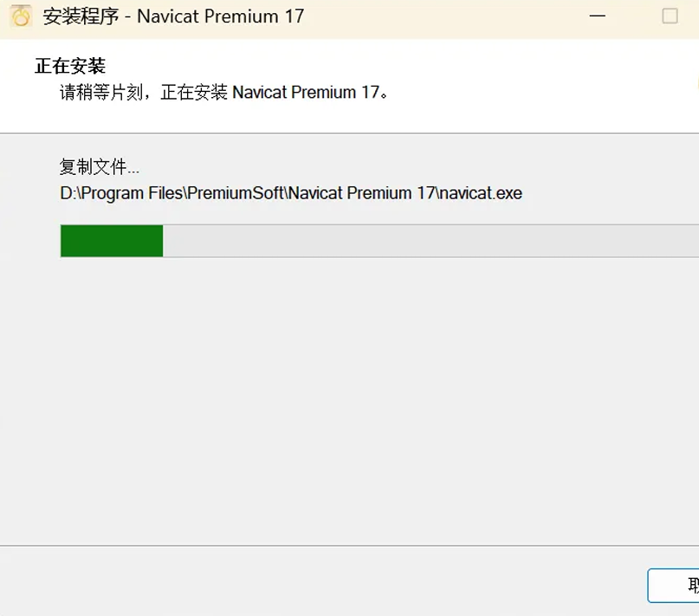The width and height of the screenshot is (699, 616).
Task: Click the horizontal divider above the footer
Action: [350, 545]
